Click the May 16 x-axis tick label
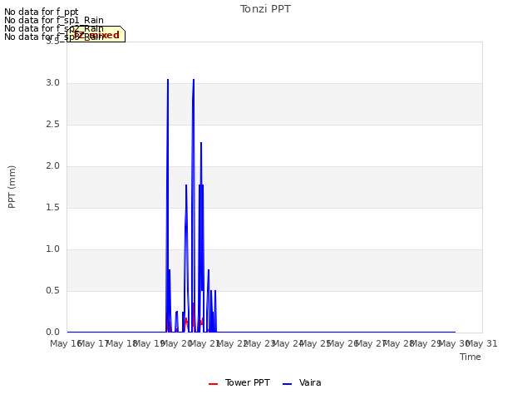The image size is (532, 399). click(x=66, y=343)
